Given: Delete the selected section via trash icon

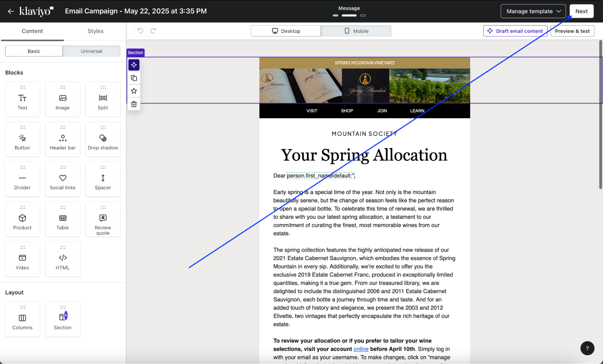Looking at the screenshot, I should tap(134, 104).
